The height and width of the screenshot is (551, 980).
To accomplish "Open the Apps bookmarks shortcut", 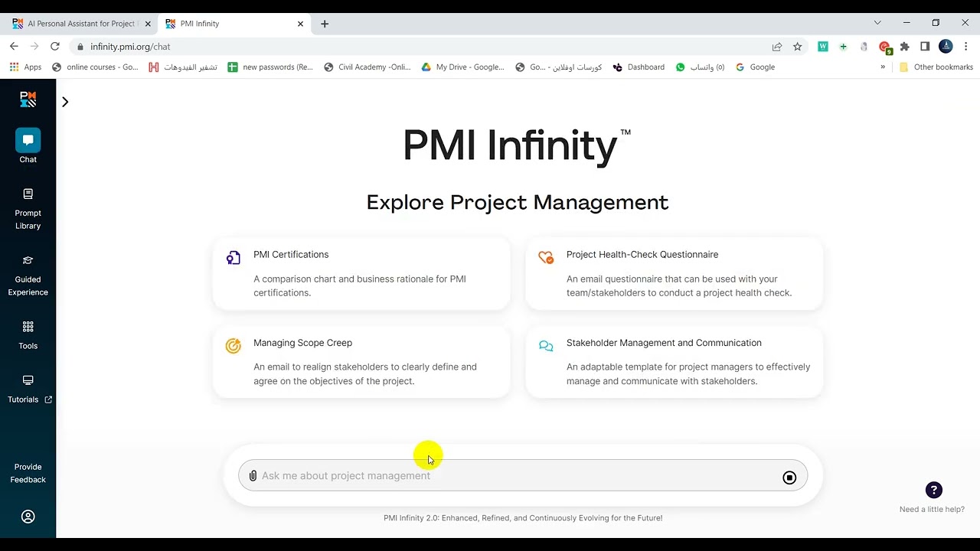I will (x=25, y=67).
